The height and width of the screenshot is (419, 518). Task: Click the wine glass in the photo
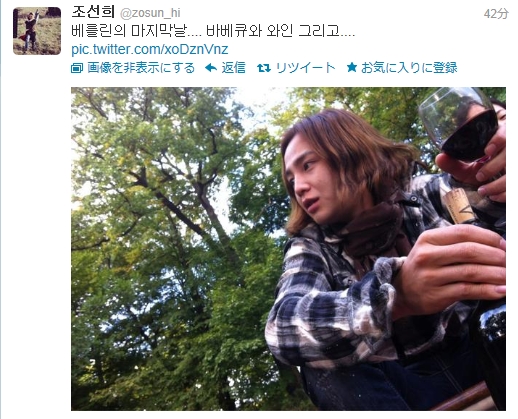(458, 123)
